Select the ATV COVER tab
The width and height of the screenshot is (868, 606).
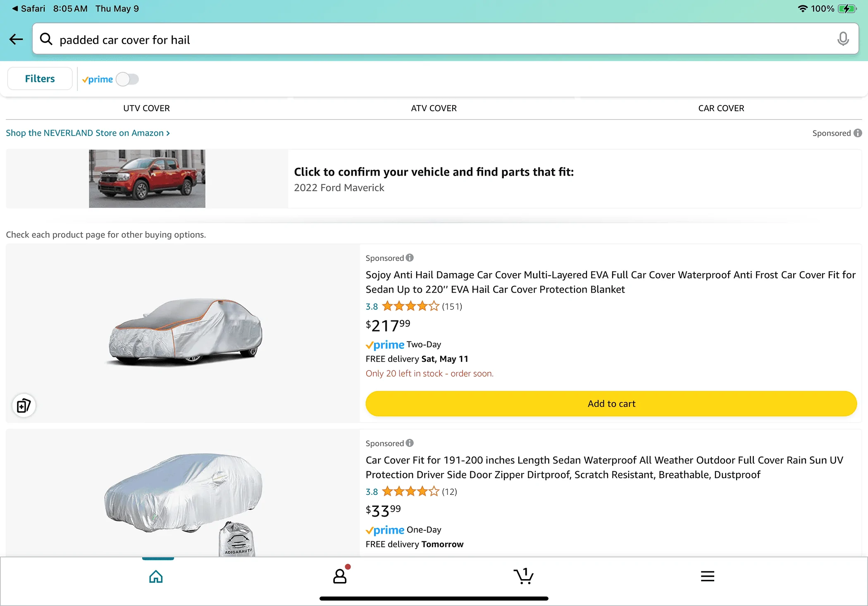tap(434, 108)
